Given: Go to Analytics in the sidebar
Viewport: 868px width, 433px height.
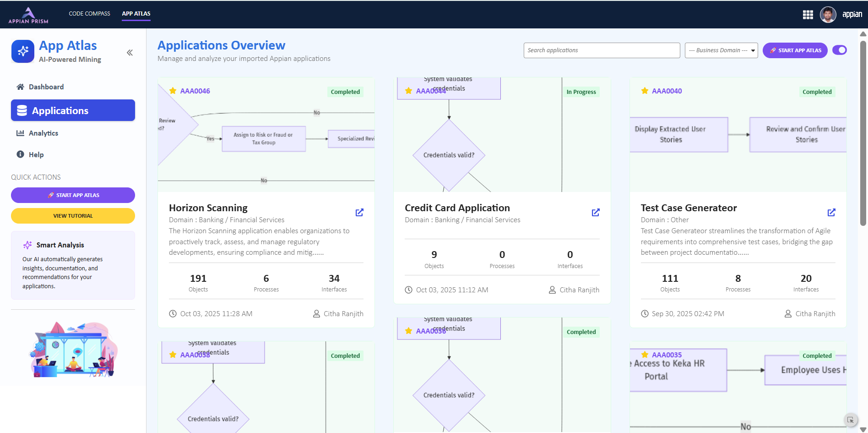Looking at the screenshot, I should click(43, 133).
